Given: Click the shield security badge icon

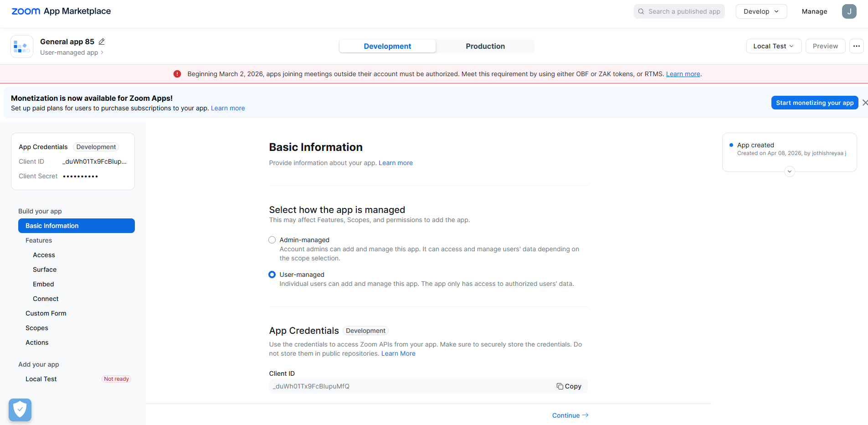Looking at the screenshot, I should 20,409.
